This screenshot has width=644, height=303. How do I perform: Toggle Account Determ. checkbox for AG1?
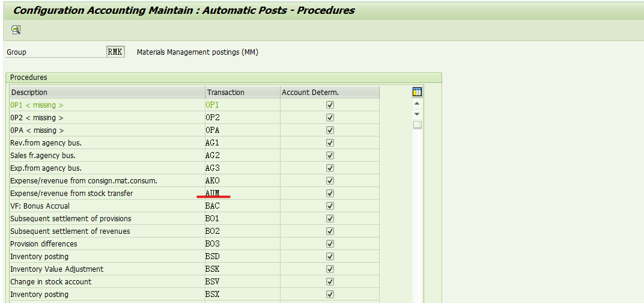[330, 143]
